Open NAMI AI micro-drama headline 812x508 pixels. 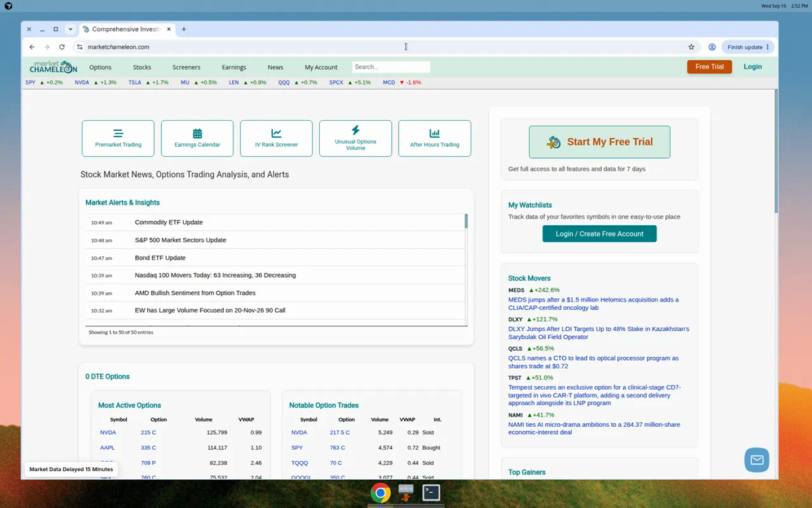tap(594, 428)
